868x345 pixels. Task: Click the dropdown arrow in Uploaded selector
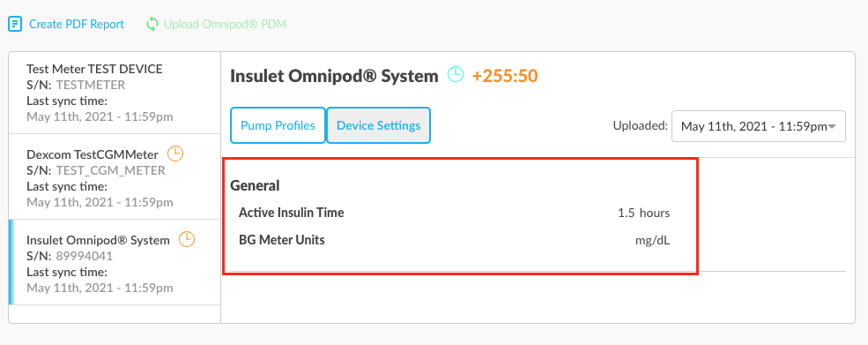[832, 127]
